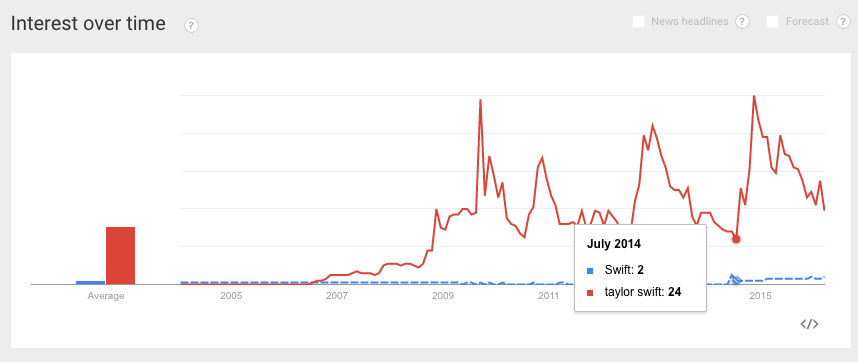
Task: Select the red July 2014 data point
Action: 736,239
